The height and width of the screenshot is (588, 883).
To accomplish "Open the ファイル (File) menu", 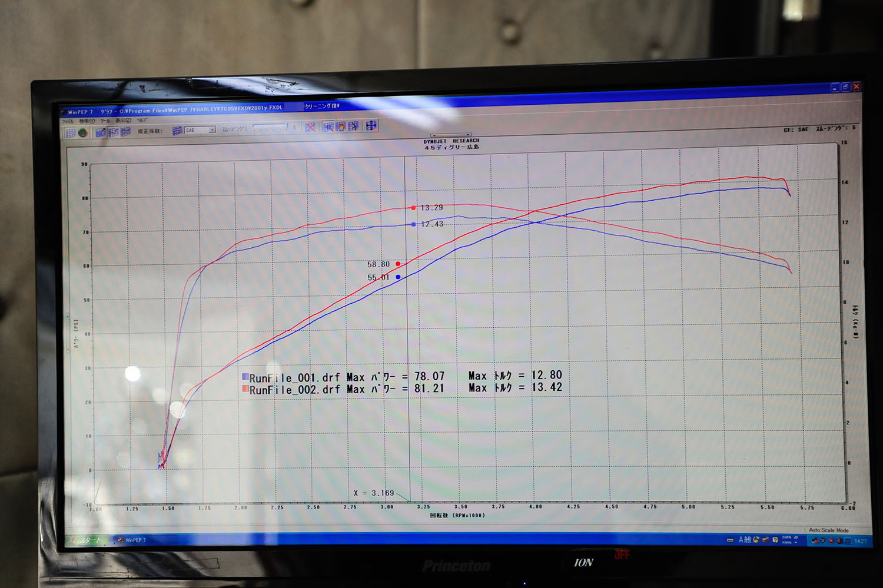I will [x=68, y=122].
